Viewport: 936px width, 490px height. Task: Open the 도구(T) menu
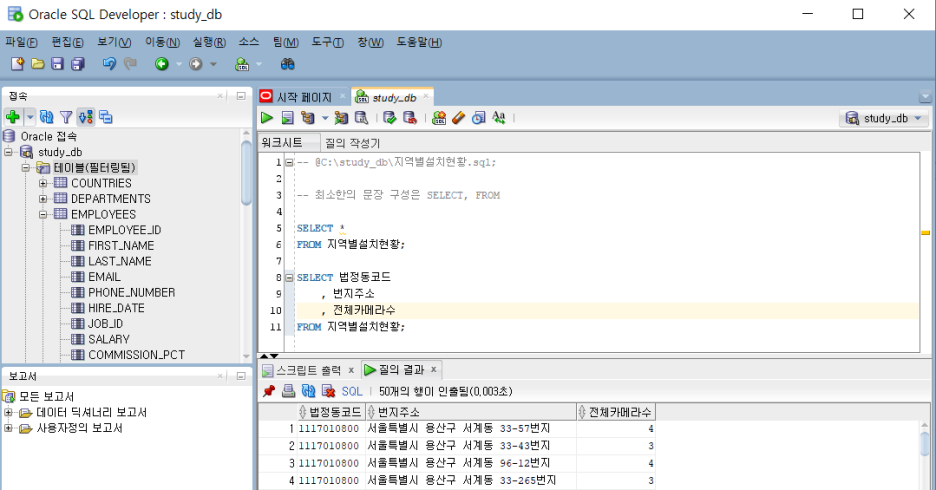pos(328,42)
